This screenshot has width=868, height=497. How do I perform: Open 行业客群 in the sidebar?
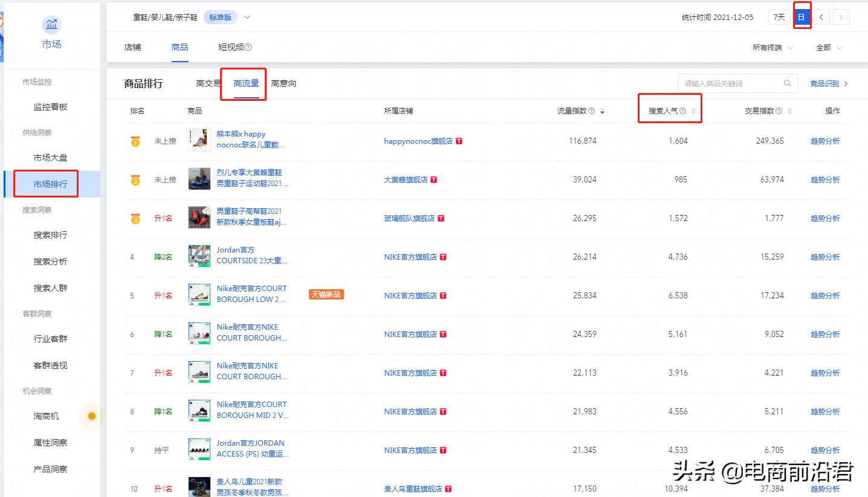click(51, 339)
